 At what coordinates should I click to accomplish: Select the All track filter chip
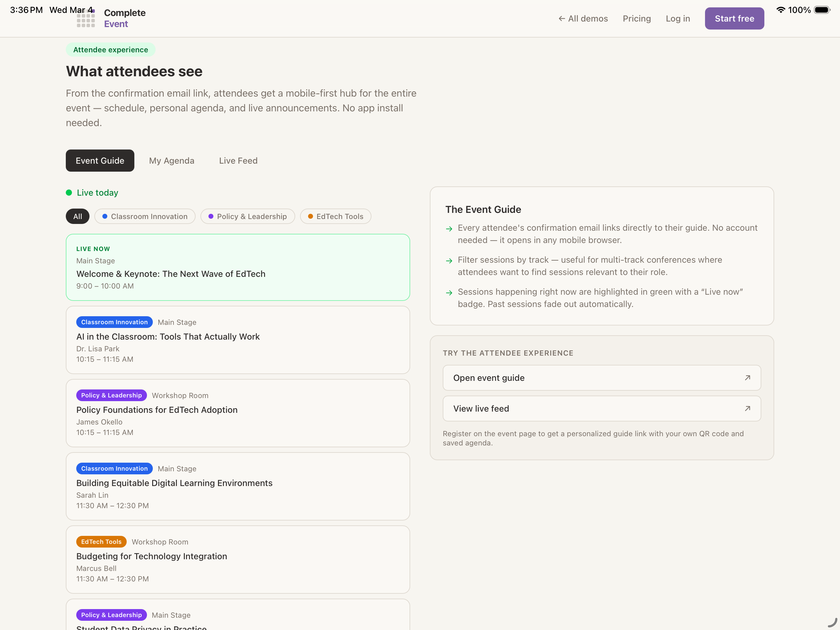pyautogui.click(x=77, y=216)
